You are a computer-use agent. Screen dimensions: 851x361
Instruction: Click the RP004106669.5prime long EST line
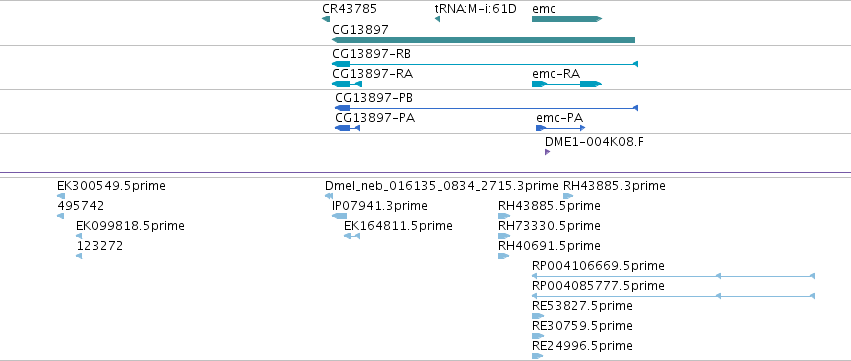click(x=674, y=276)
